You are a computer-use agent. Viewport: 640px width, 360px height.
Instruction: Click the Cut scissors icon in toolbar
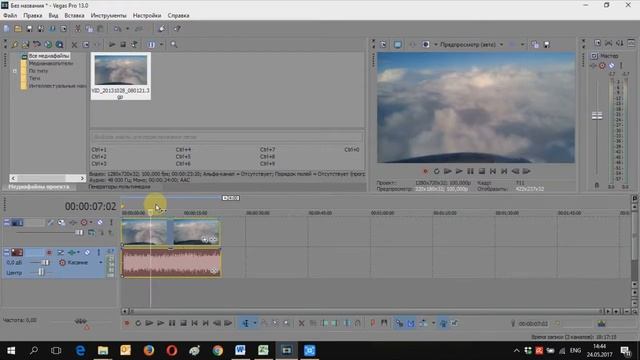click(x=78, y=29)
